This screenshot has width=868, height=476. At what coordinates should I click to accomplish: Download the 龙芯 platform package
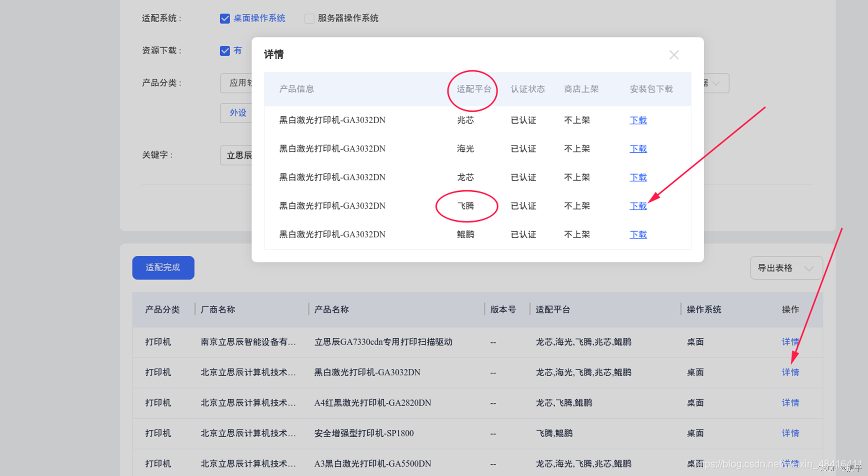638,177
